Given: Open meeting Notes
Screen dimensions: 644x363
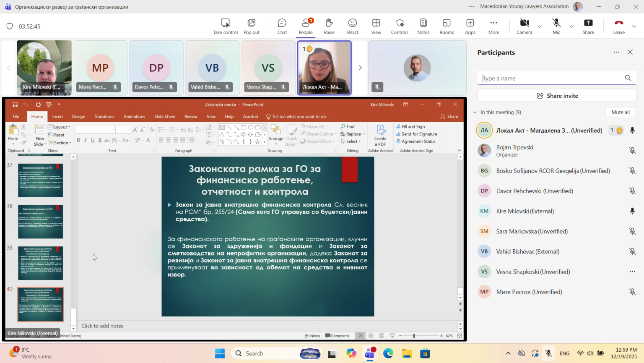Looking at the screenshot, I should click(x=423, y=26).
